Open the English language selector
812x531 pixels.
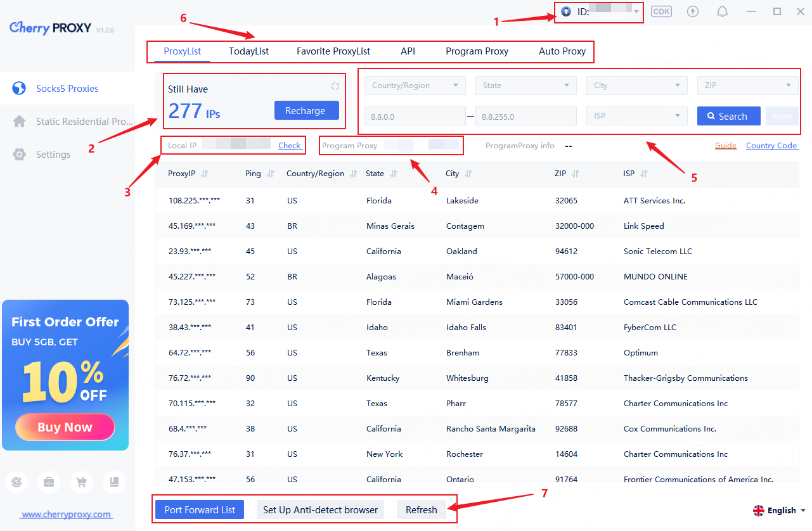[x=780, y=510]
